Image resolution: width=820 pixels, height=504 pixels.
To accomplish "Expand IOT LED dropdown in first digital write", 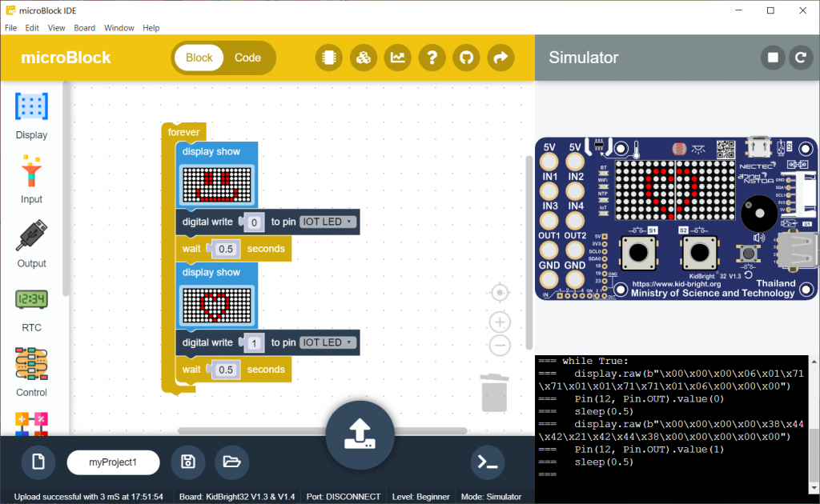I will (328, 222).
